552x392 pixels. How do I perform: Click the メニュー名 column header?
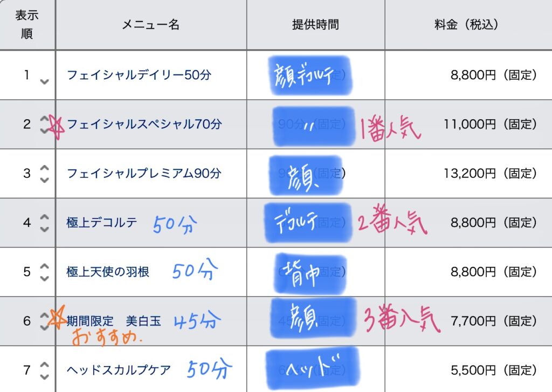tap(151, 25)
